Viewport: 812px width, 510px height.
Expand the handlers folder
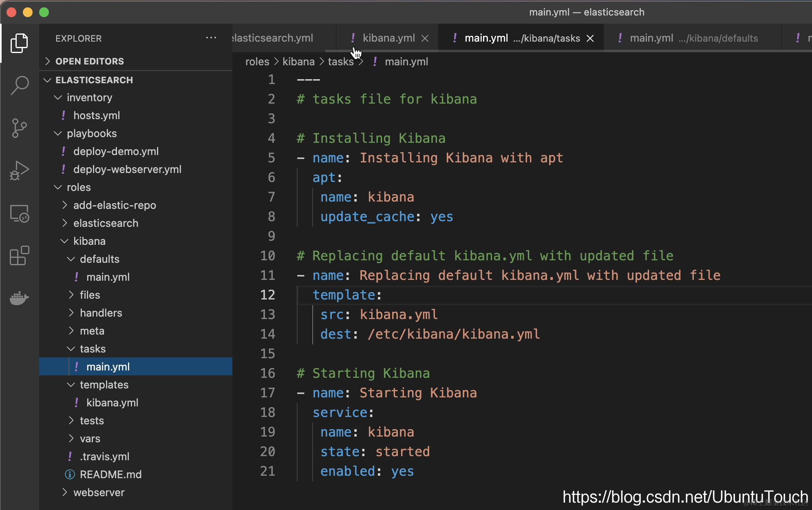[101, 313]
